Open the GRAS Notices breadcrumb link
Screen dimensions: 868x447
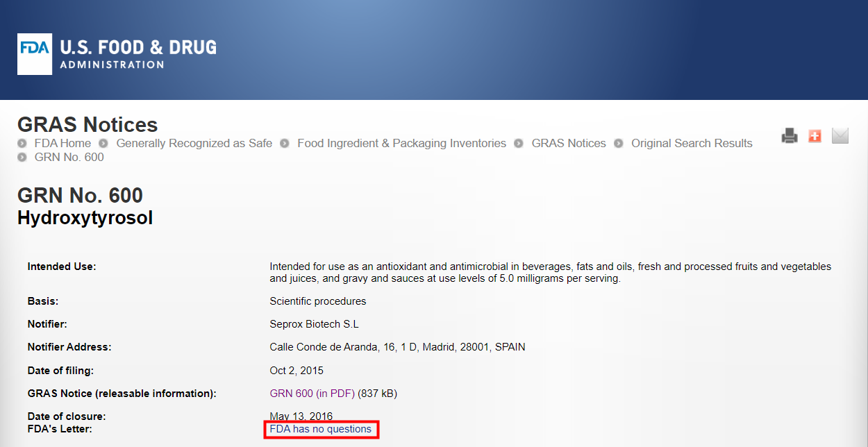568,144
